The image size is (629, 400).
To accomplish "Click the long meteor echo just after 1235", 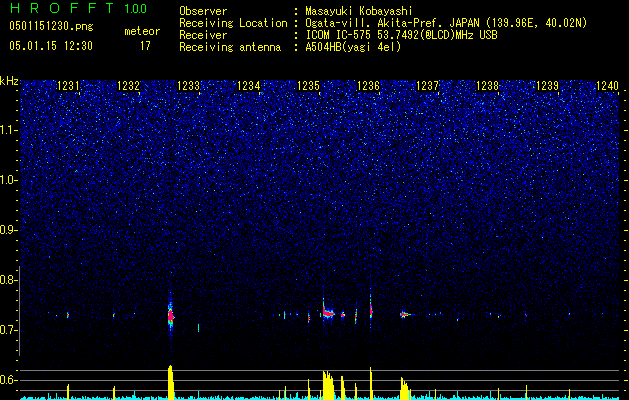I will click(328, 312).
